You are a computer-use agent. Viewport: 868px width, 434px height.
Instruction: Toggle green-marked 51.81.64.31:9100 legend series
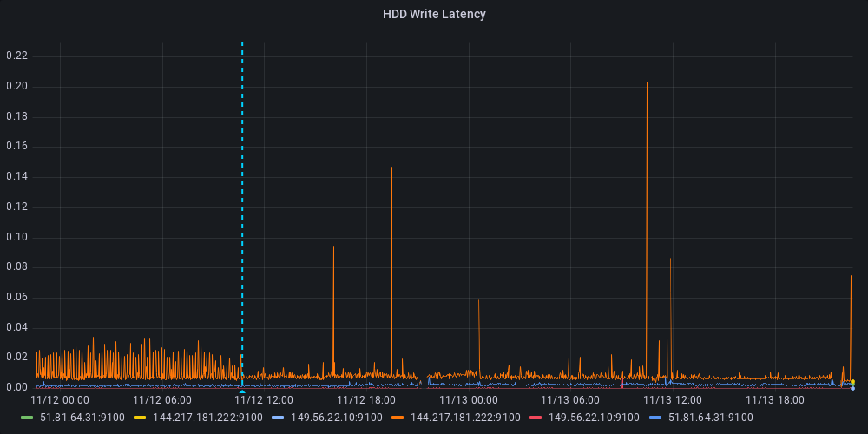82,418
